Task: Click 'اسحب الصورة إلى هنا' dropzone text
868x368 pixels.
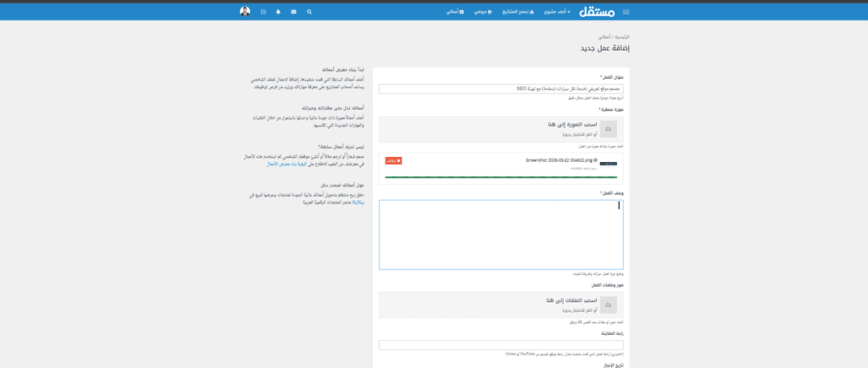Action: coord(571,125)
